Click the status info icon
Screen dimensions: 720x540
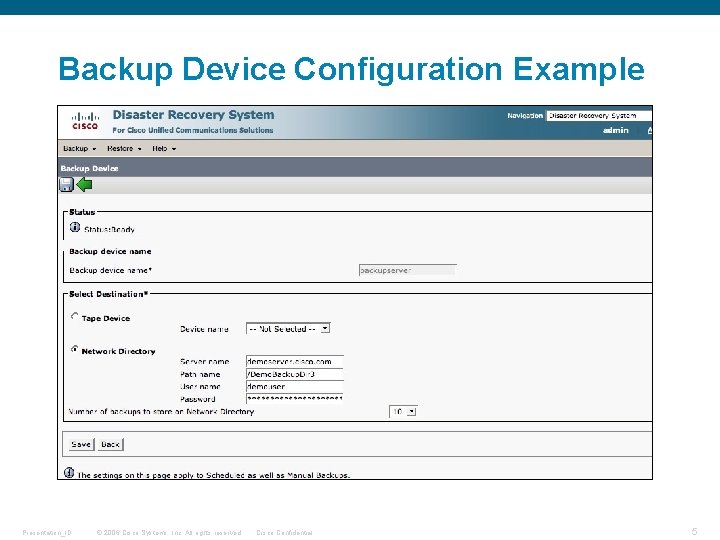point(75,227)
